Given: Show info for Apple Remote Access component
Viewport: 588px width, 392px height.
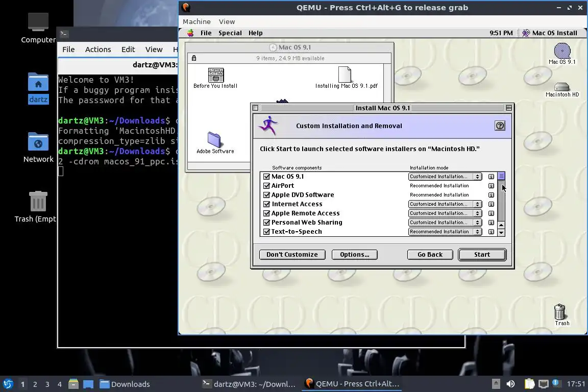Looking at the screenshot, I should click(491, 213).
